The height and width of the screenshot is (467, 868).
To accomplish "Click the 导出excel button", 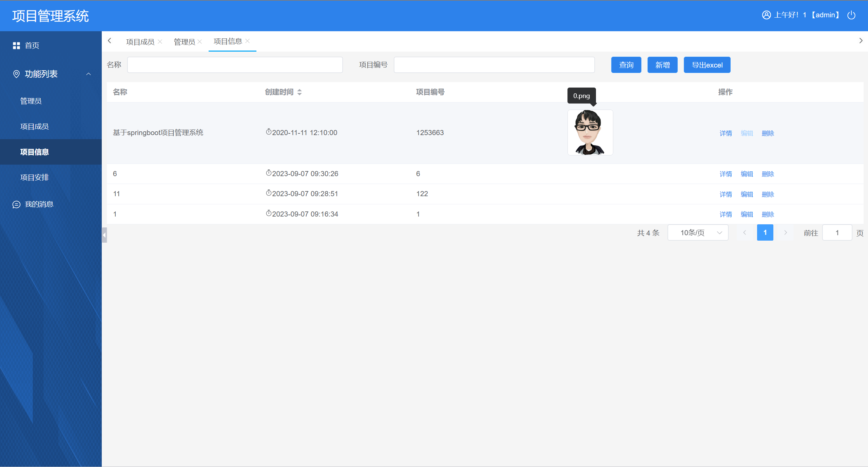I will (707, 65).
